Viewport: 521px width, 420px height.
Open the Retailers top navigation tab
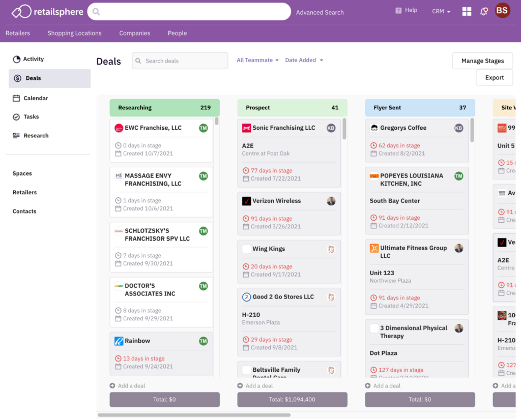tap(18, 33)
